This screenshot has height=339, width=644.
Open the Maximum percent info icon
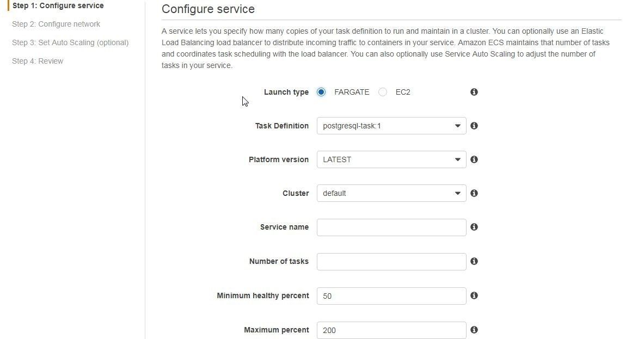[474, 330]
